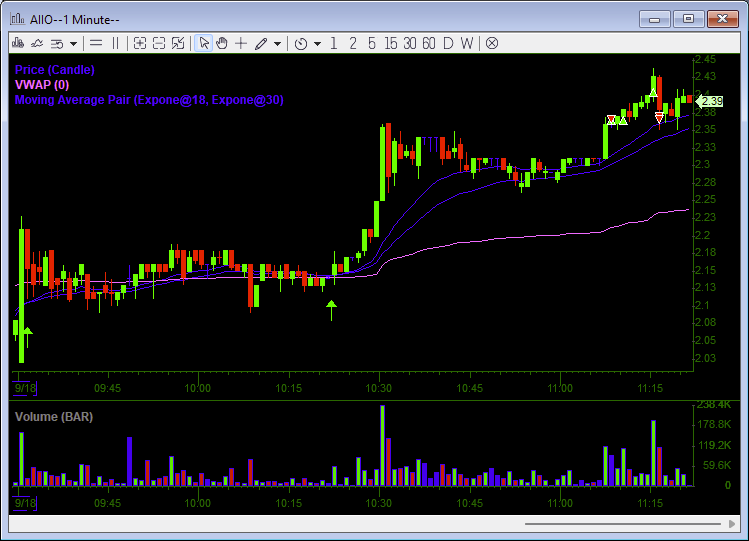The width and height of the screenshot is (749, 541).
Task: Click the red down triangle marker near 11:16
Action: (659, 117)
